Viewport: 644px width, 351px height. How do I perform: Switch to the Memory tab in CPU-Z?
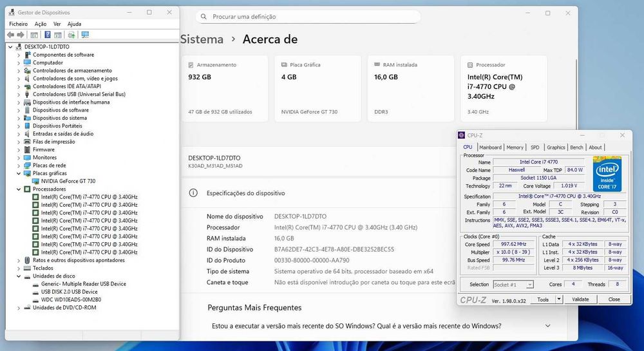515,147
